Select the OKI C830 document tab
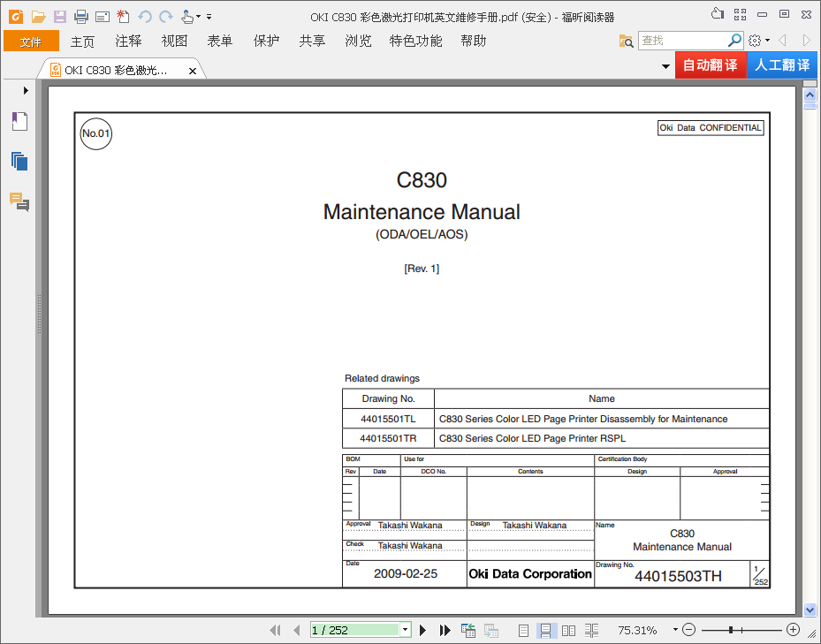 117,70
